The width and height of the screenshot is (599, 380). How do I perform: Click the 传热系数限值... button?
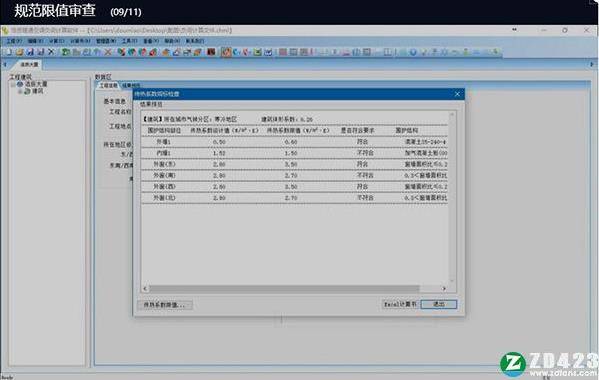[165, 305]
